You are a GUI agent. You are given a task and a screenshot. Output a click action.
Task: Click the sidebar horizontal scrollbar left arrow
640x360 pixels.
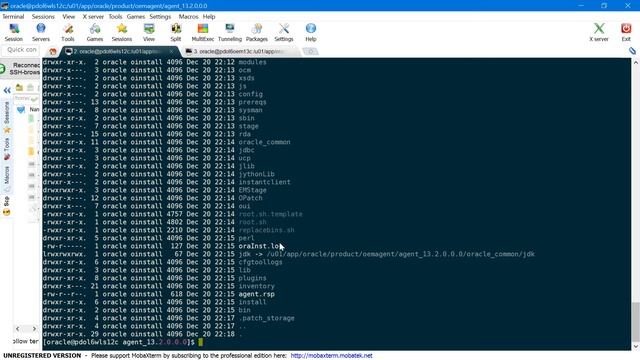point(18,329)
